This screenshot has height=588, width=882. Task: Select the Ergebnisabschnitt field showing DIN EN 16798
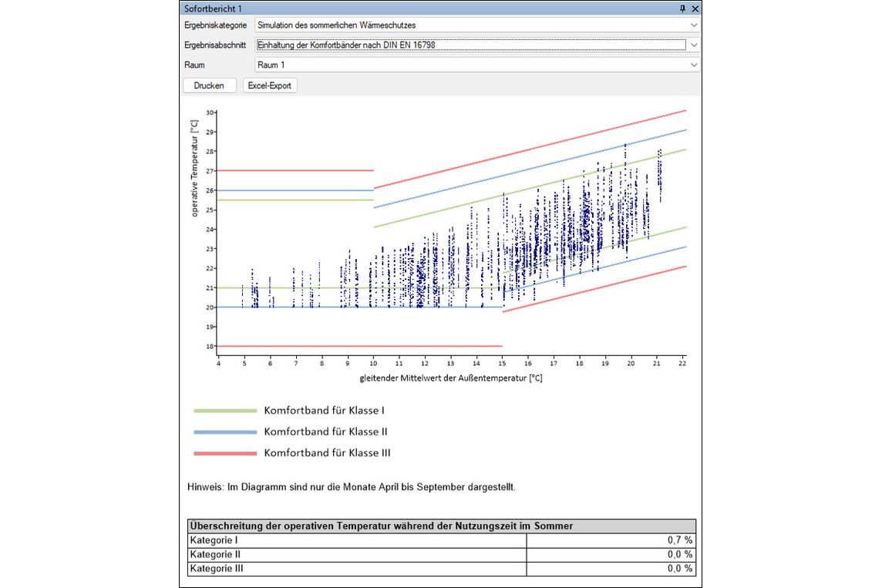coord(471,45)
